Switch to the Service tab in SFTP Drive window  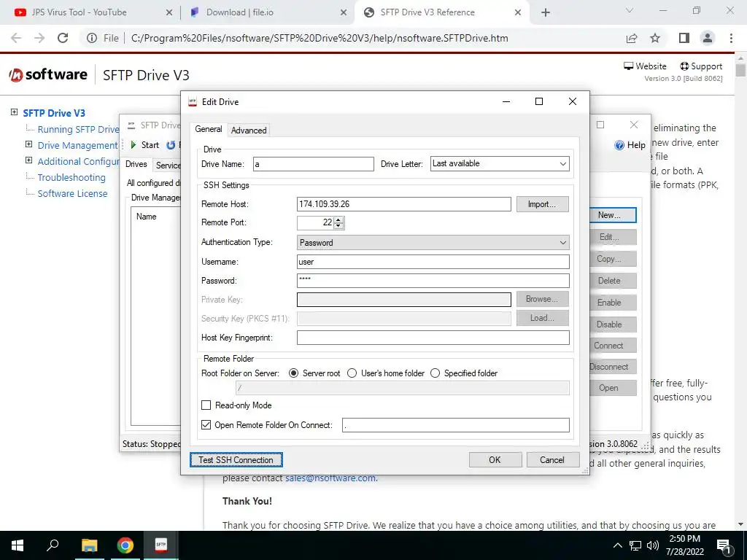coord(168,166)
